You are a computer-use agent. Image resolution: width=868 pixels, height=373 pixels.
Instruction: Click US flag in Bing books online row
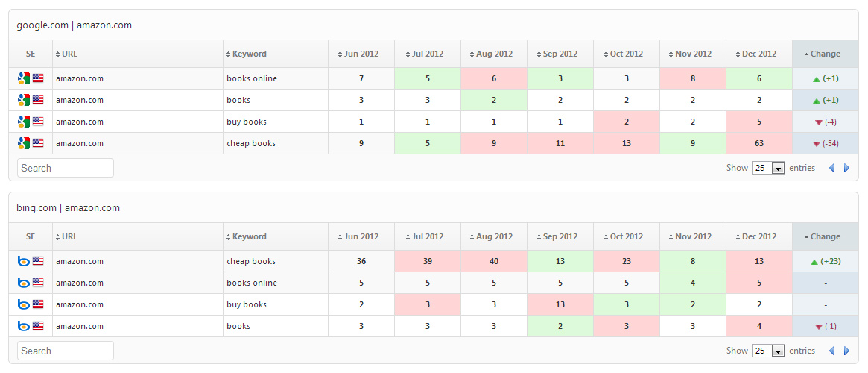pos(38,283)
